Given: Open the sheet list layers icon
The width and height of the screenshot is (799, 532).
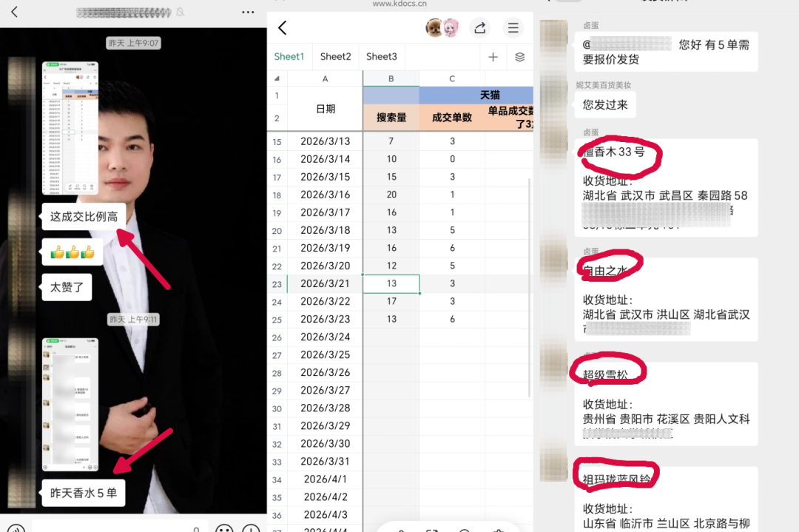Looking at the screenshot, I should (x=519, y=57).
